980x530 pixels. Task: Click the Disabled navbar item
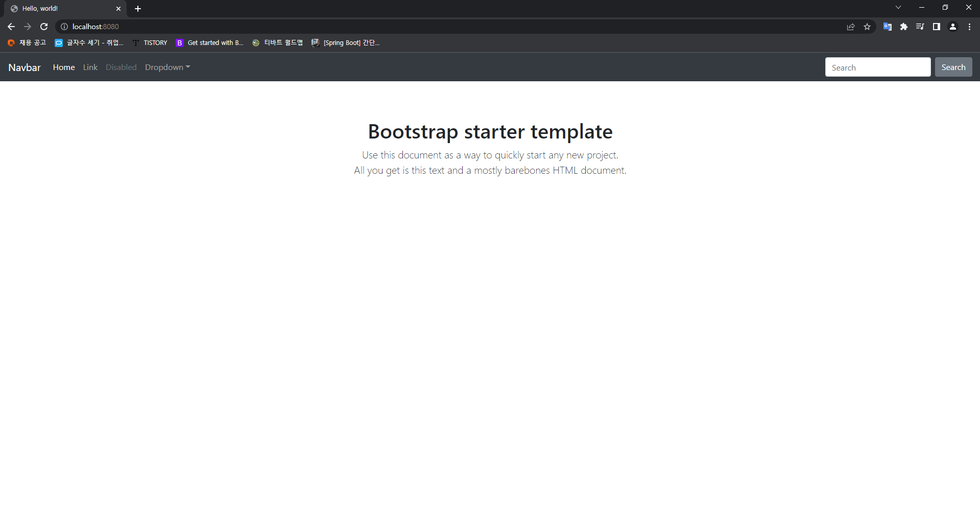click(x=121, y=67)
